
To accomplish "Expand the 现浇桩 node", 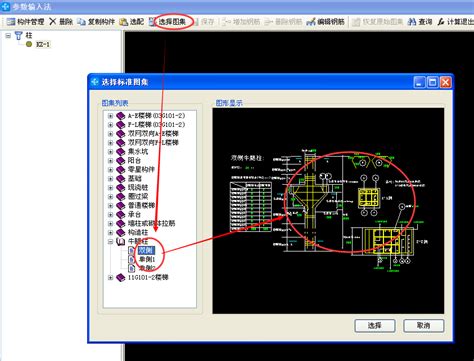I will coord(110,188).
